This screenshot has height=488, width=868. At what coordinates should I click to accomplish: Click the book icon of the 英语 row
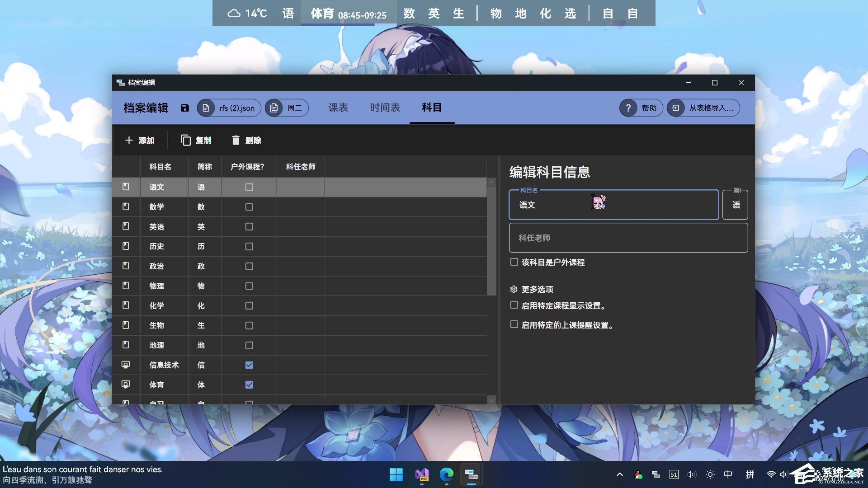pyautogui.click(x=126, y=226)
